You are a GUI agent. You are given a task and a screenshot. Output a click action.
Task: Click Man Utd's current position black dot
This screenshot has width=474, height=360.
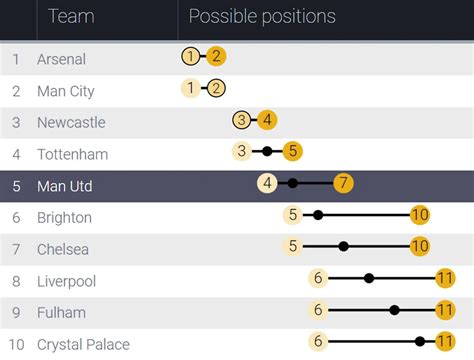coord(292,183)
